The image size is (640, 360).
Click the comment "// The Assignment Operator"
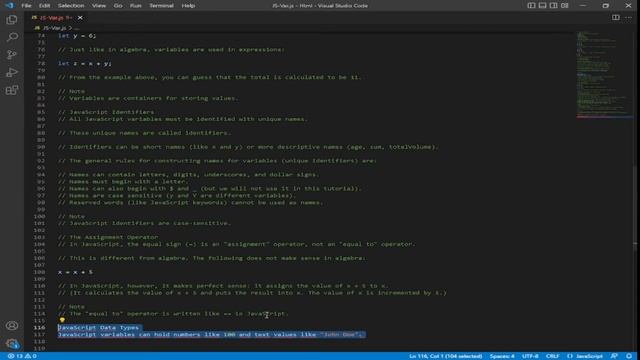pyautogui.click(x=108, y=237)
